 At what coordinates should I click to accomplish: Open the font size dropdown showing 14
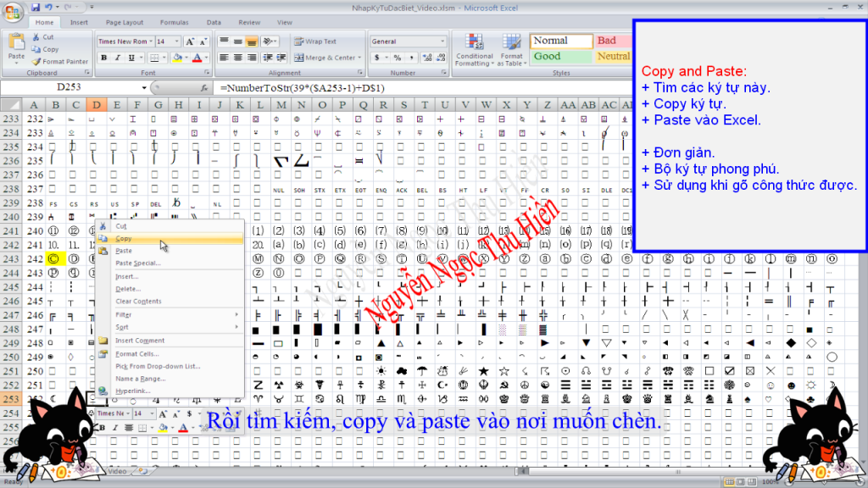[x=176, y=42]
